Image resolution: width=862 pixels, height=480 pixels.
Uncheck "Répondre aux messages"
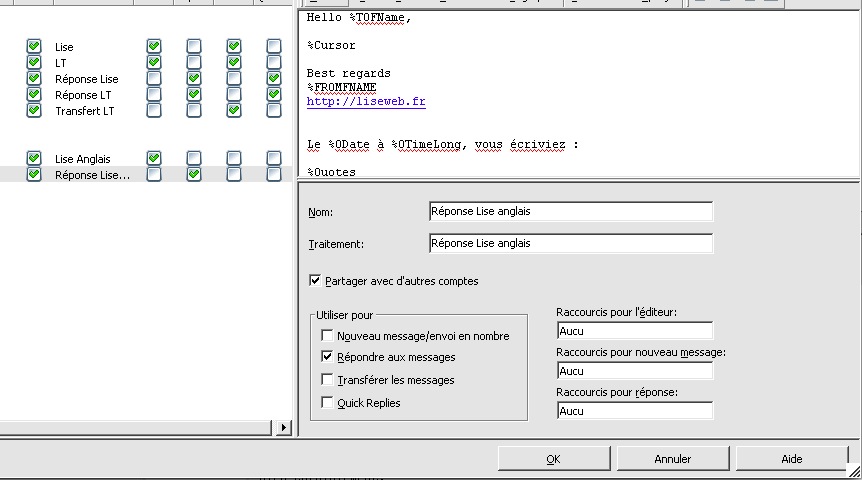(327, 357)
